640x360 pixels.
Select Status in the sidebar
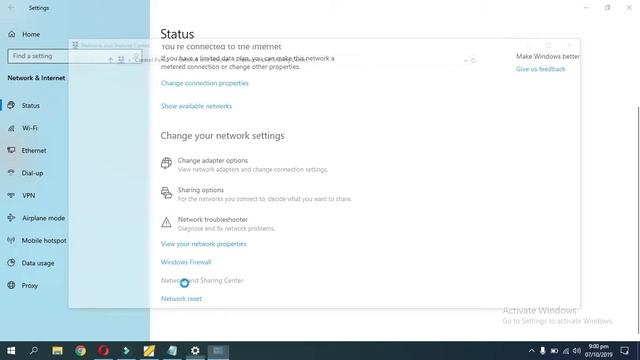pyautogui.click(x=31, y=105)
